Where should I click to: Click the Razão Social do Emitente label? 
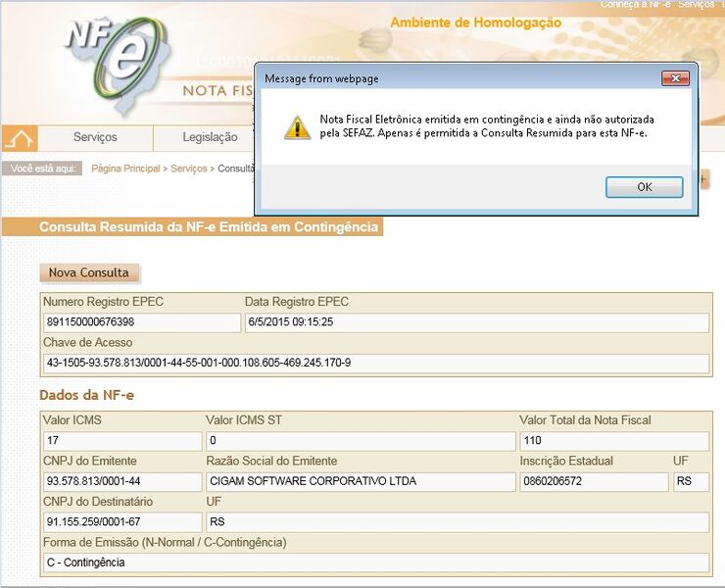click(271, 462)
